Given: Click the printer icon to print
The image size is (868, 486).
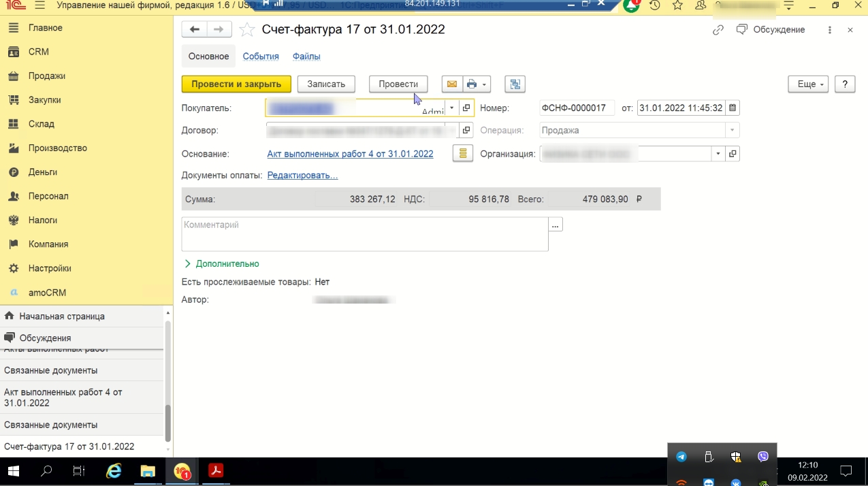Looking at the screenshot, I should pos(472,84).
